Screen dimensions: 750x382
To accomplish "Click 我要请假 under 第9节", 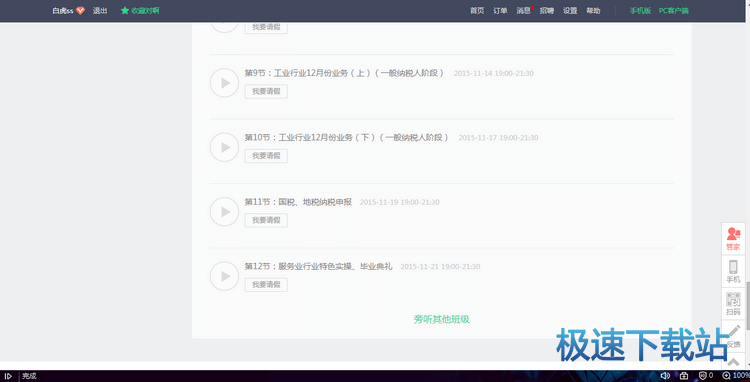I will pos(266,91).
